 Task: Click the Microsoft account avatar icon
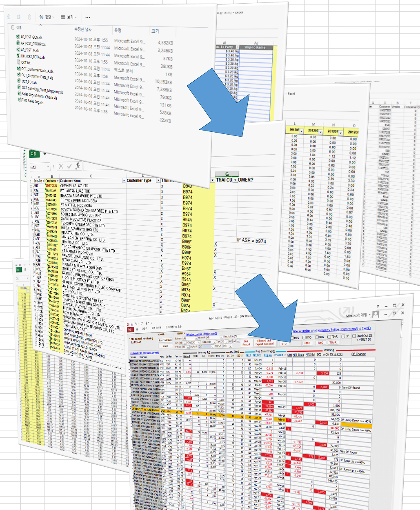[x=376, y=314]
